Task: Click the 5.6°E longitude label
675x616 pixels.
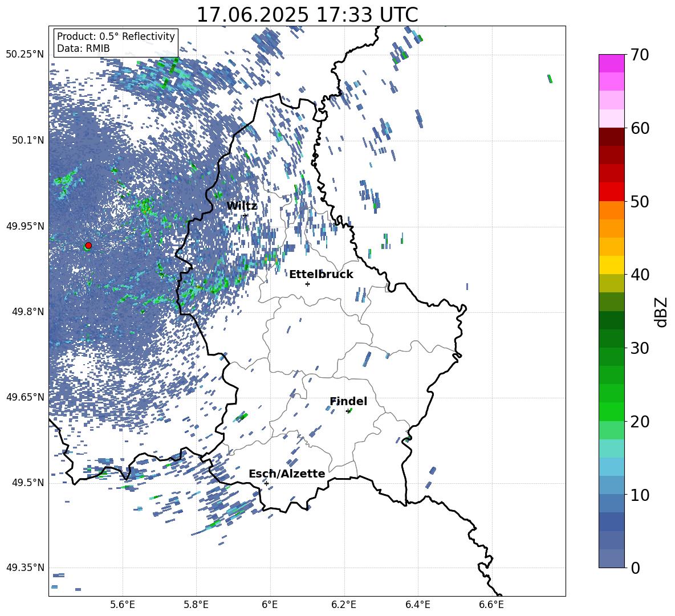Action: pos(123,605)
